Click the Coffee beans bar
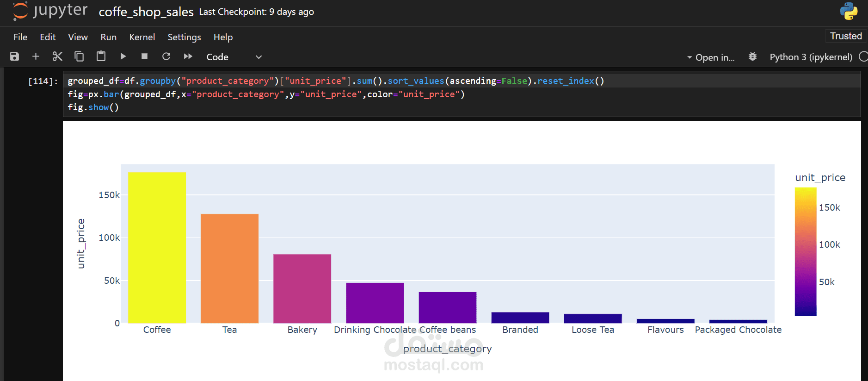This screenshot has height=381, width=868. 447,307
